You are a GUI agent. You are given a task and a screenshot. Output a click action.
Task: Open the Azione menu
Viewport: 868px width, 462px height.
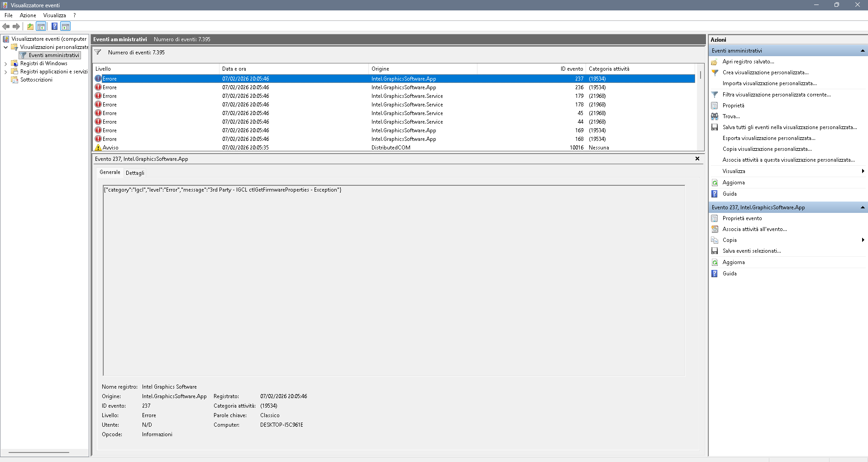tap(28, 15)
